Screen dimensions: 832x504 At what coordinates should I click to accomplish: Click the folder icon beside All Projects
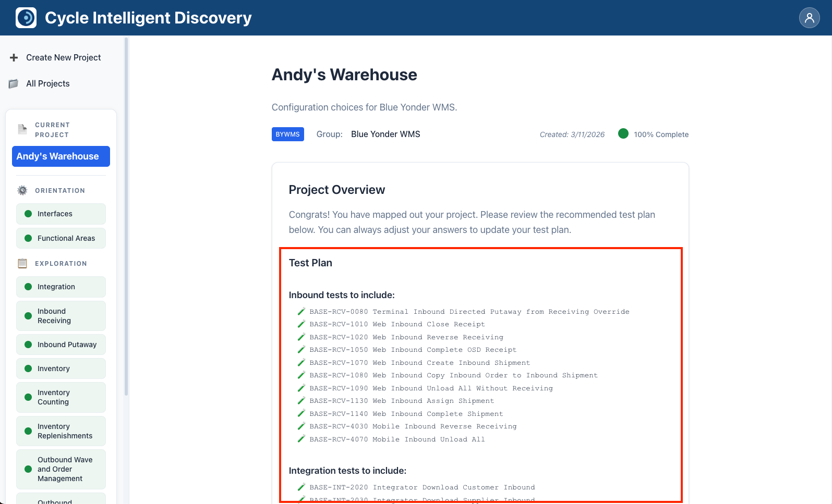click(x=14, y=84)
